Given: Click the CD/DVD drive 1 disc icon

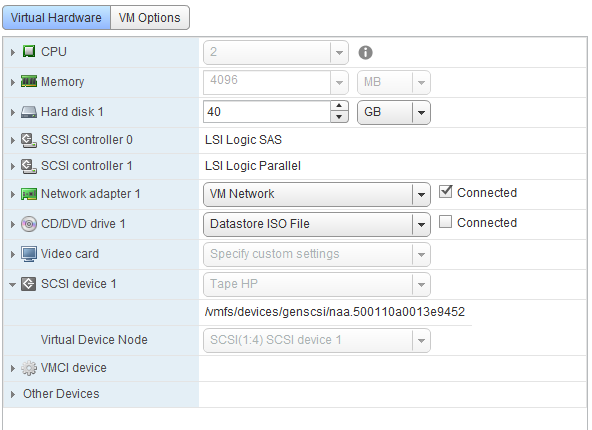Looking at the screenshot, I should (x=29, y=224).
